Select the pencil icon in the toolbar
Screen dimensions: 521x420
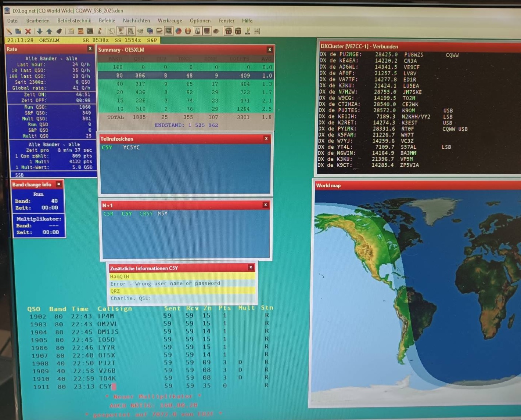click(9, 32)
